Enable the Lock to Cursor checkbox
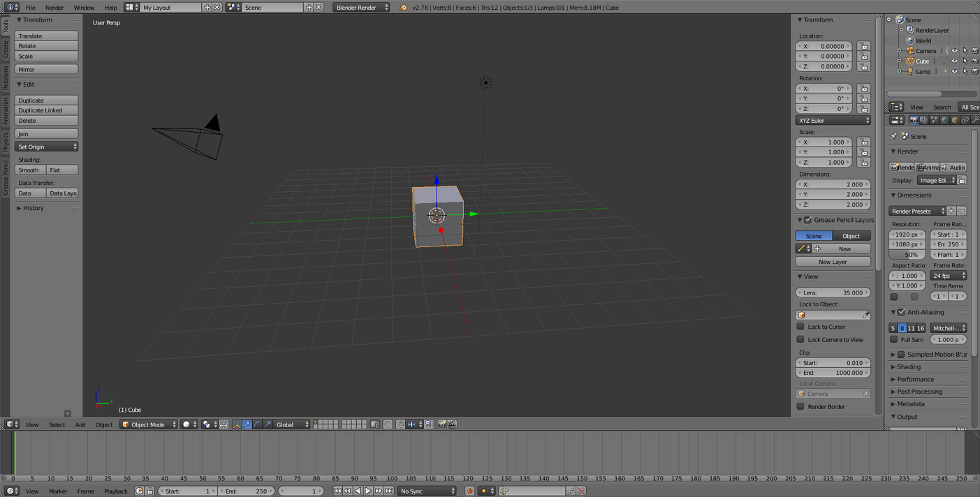Screen dimensions: 980x497 click(800, 327)
